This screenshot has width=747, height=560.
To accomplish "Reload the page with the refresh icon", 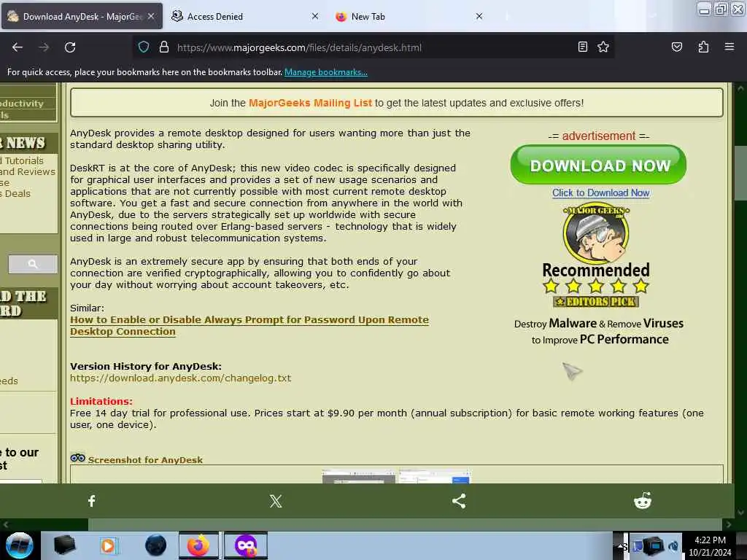I will click(70, 47).
